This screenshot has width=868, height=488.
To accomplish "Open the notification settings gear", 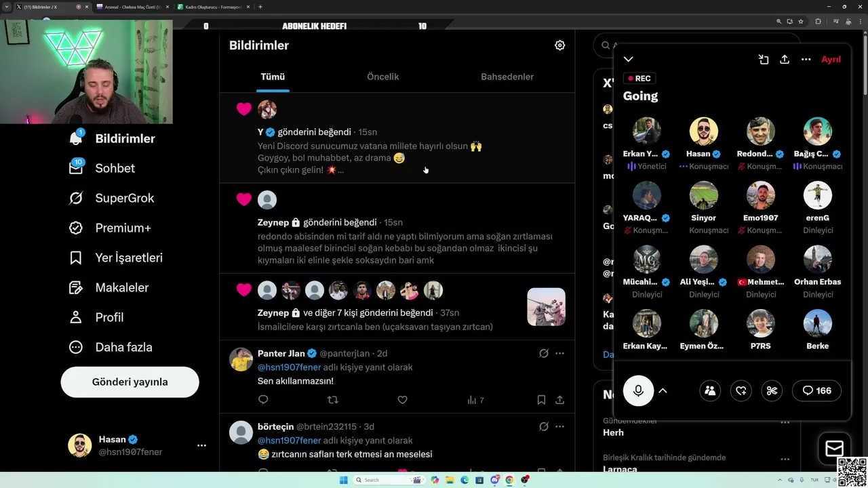I will click(x=559, y=45).
